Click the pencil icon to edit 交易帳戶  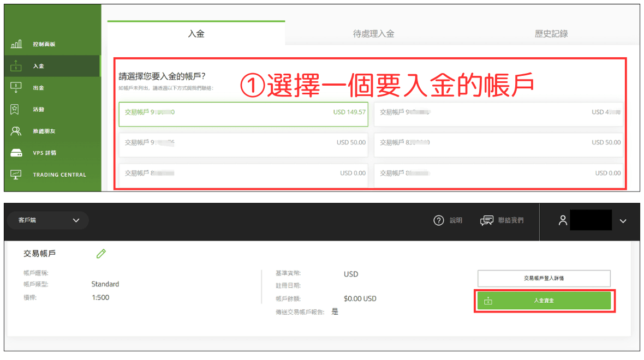[100, 254]
